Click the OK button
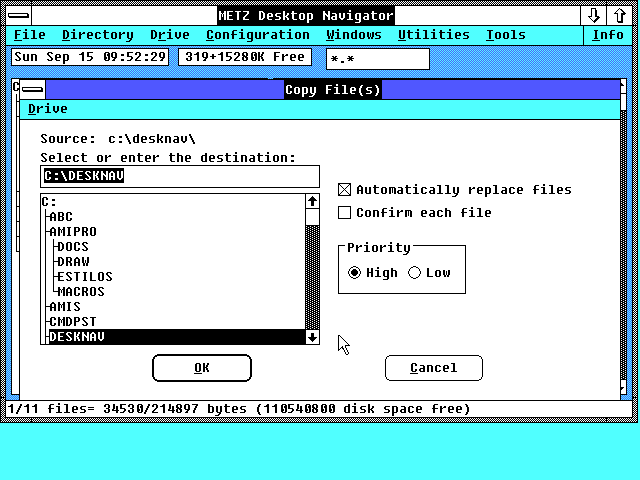 click(202, 368)
